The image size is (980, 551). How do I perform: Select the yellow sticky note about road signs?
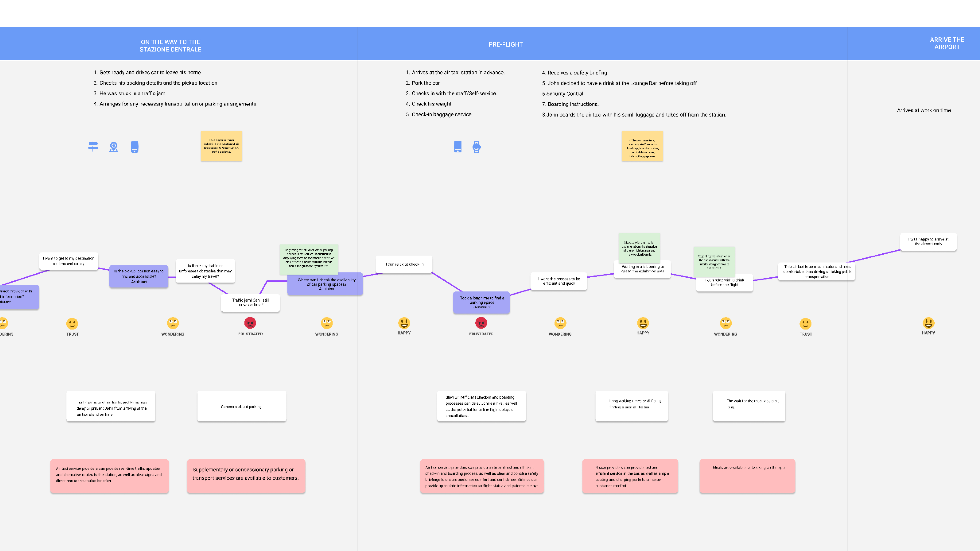click(x=221, y=146)
